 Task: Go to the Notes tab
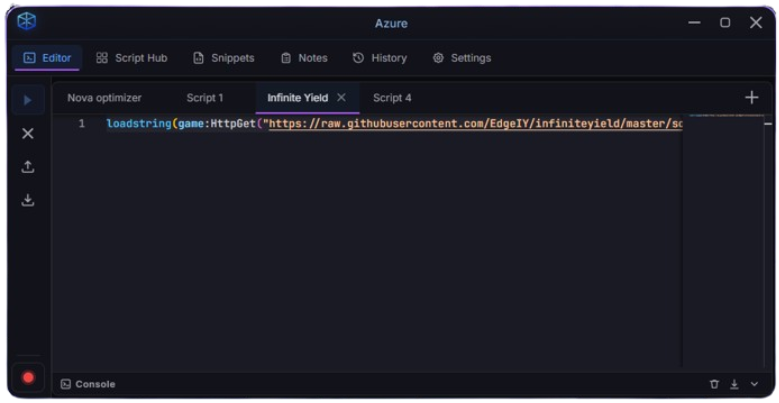(304, 58)
